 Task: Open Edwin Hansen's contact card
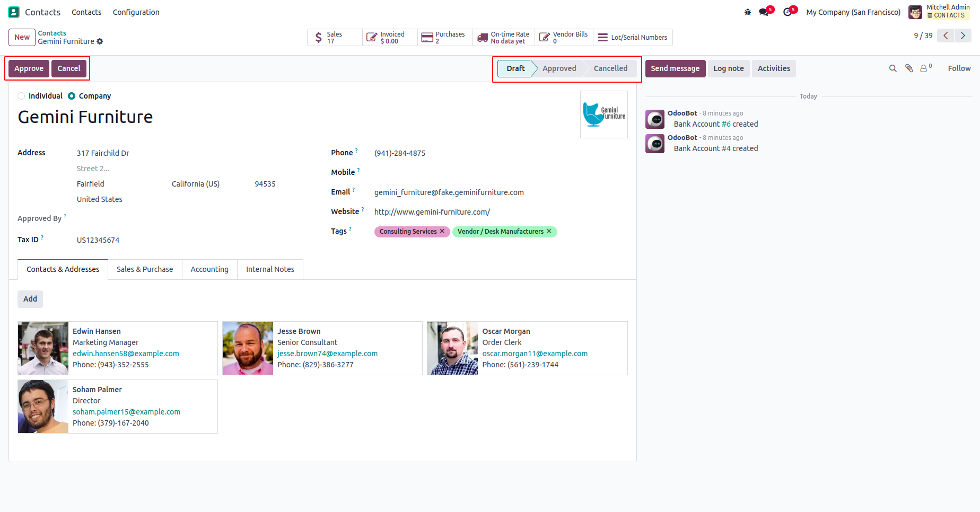[118, 348]
